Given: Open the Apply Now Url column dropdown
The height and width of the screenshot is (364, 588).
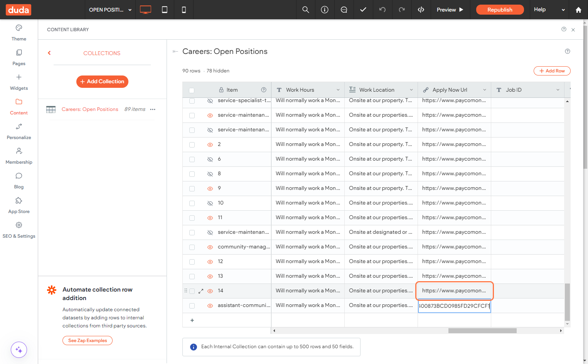Looking at the screenshot, I should point(485,90).
